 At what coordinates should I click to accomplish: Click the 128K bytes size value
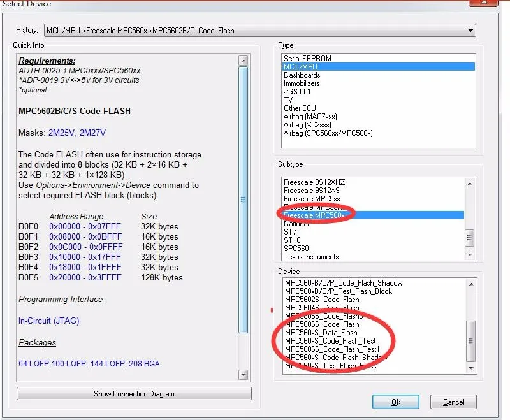[162, 278]
